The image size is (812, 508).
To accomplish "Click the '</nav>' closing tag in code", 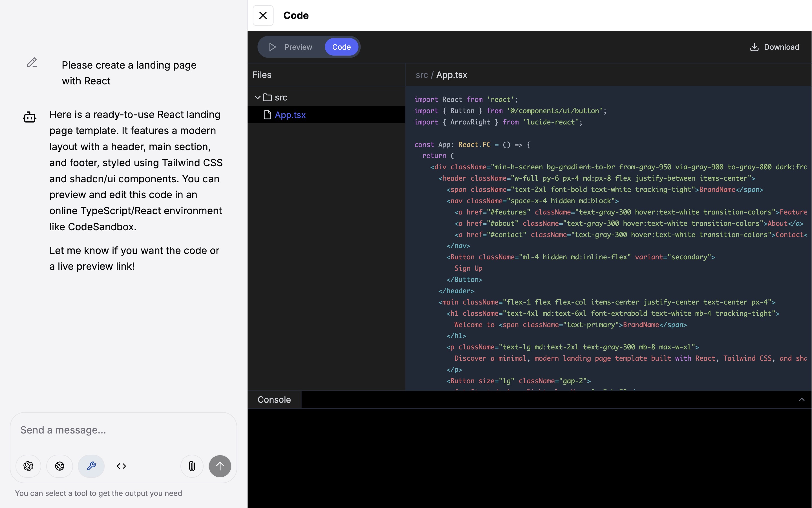I will click(458, 246).
